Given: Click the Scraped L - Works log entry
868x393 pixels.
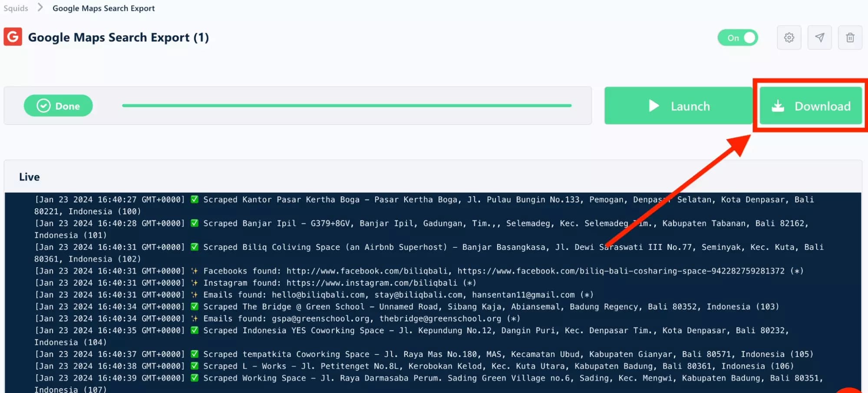Looking at the screenshot, I should [x=414, y=366].
